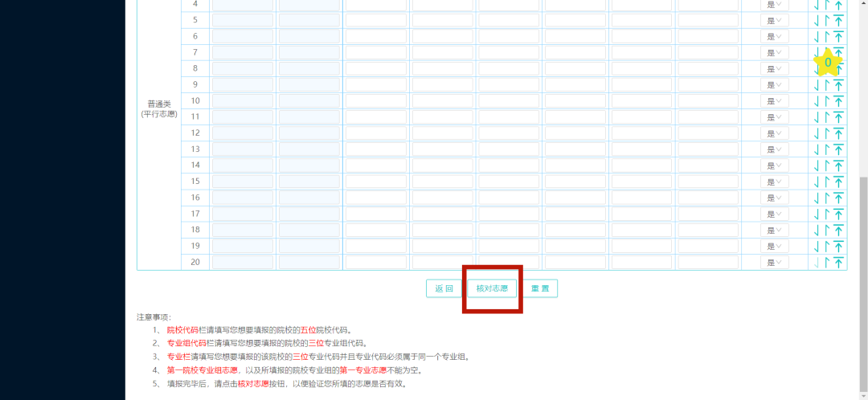868x400 pixels.
Task: Click the 返回 button
Action: point(444,288)
